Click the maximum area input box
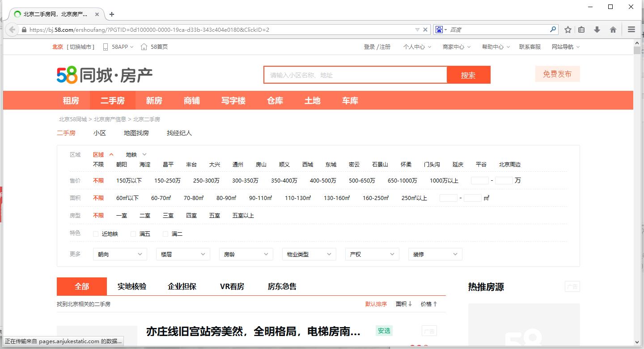 click(473, 198)
